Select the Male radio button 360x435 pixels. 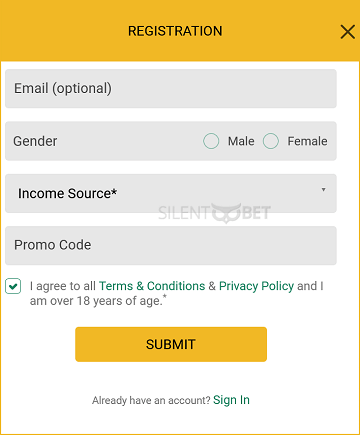tap(211, 141)
